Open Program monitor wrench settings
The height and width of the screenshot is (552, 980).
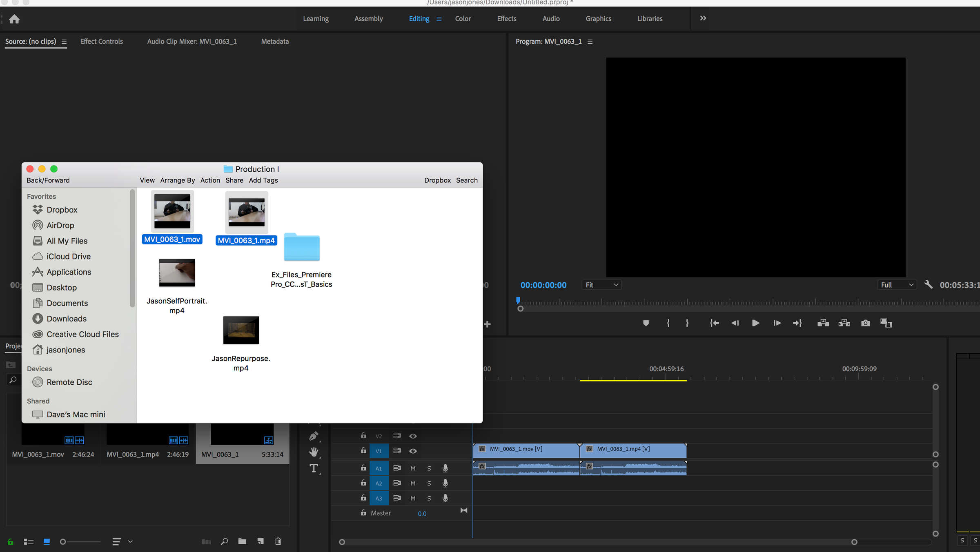coord(928,284)
